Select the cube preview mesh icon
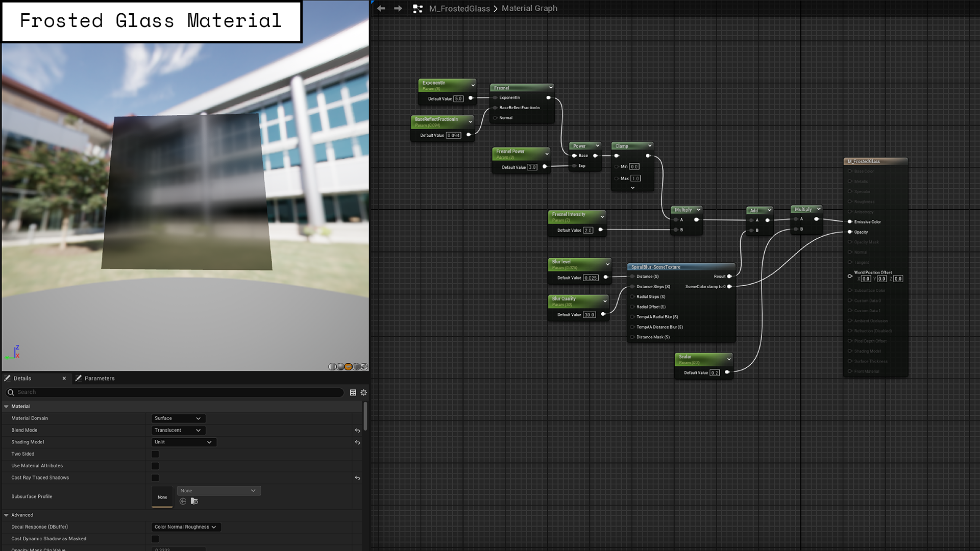The height and width of the screenshot is (551, 980). tap(356, 367)
